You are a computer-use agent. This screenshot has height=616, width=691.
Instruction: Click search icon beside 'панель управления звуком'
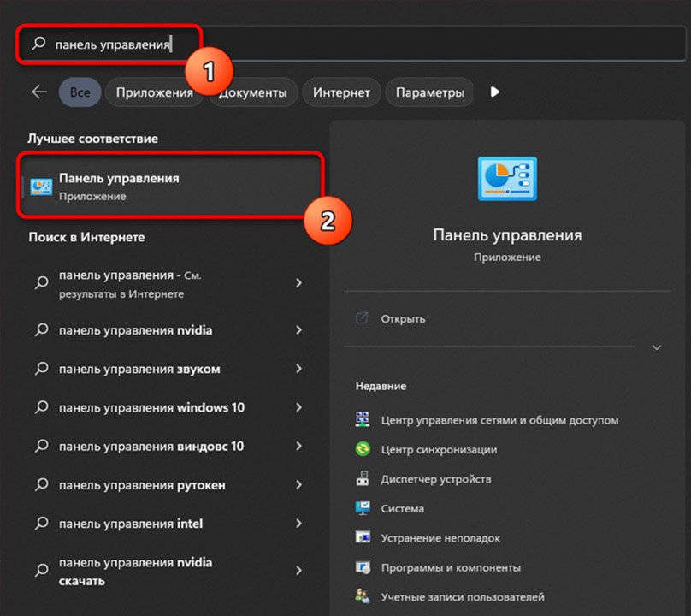[x=41, y=368]
